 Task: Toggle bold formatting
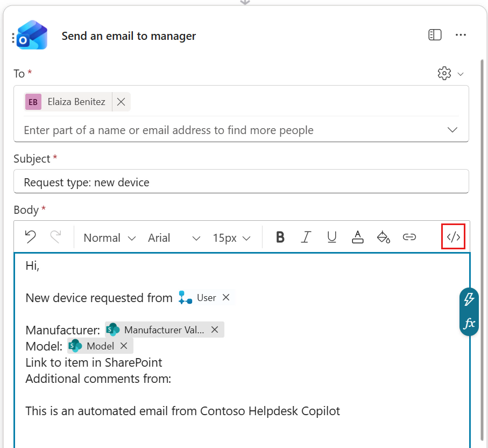coord(280,237)
